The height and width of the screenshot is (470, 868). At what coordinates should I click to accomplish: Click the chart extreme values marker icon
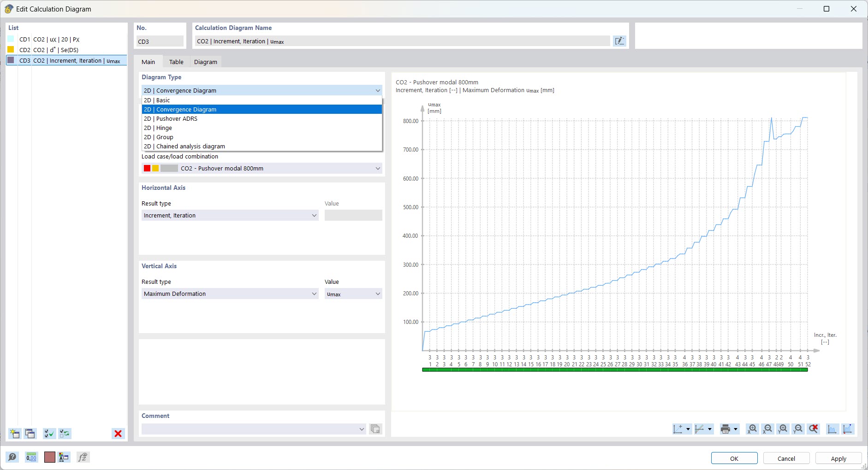tap(848, 429)
